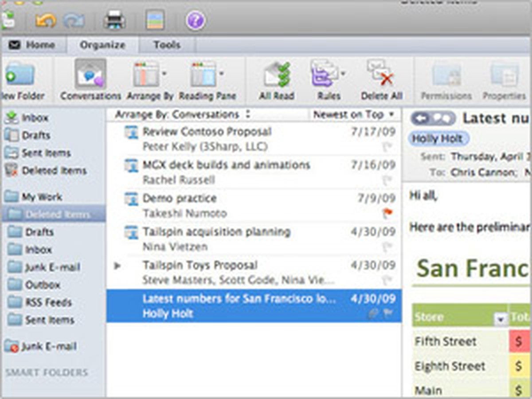
Task: Open the Arrange By ribbon dropdown
Action: coord(151,81)
